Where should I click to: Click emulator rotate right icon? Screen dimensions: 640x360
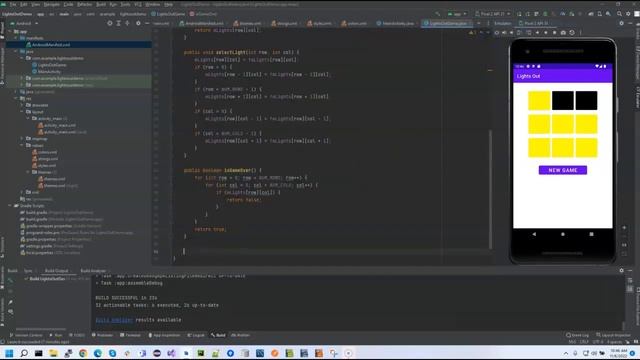528,32
